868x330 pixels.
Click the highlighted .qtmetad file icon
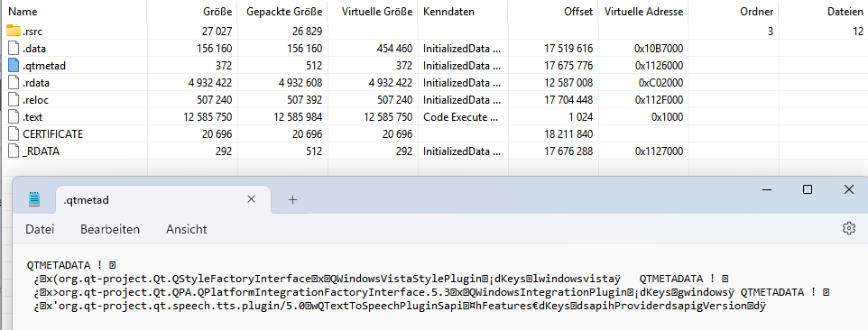[x=14, y=66]
